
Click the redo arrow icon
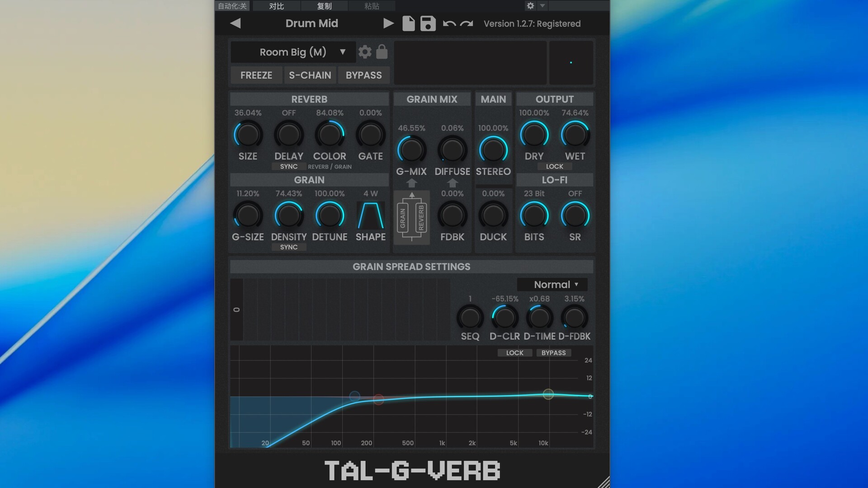pos(467,23)
